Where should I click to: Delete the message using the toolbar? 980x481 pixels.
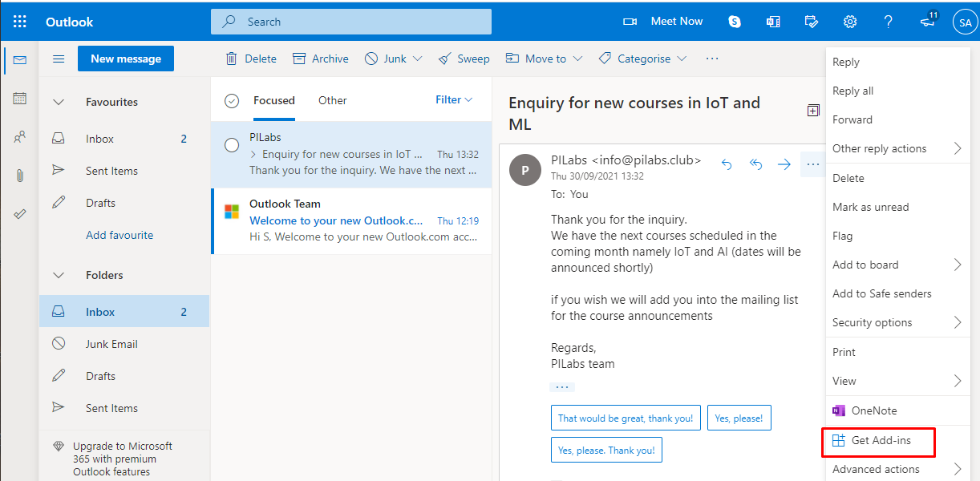[251, 59]
